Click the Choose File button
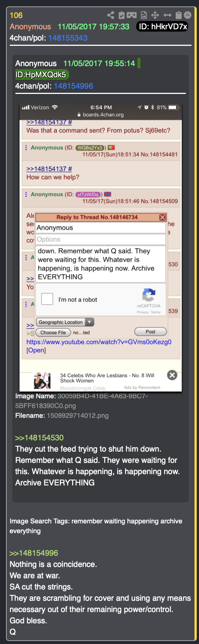Viewport: 199px width, 644px height. click(53, 333)
